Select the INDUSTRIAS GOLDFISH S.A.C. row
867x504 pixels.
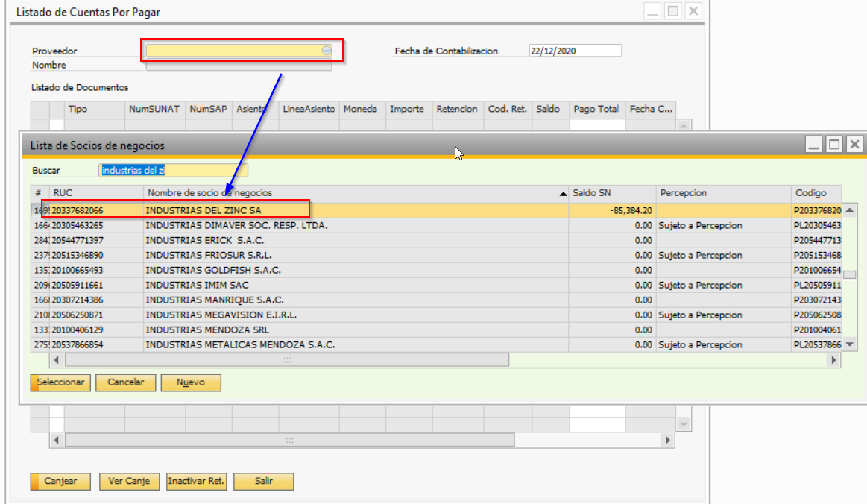pyautogui.click(x=436, y=271)
